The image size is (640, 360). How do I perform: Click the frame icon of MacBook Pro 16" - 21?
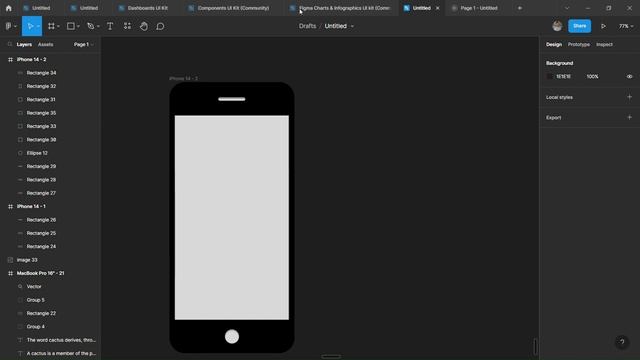(10, 273)
